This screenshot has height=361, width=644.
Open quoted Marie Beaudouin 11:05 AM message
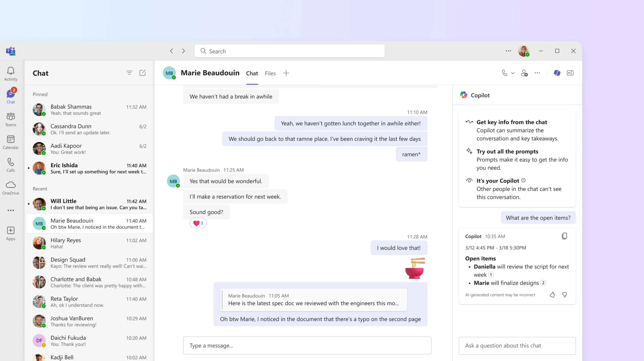coord(313,300)
